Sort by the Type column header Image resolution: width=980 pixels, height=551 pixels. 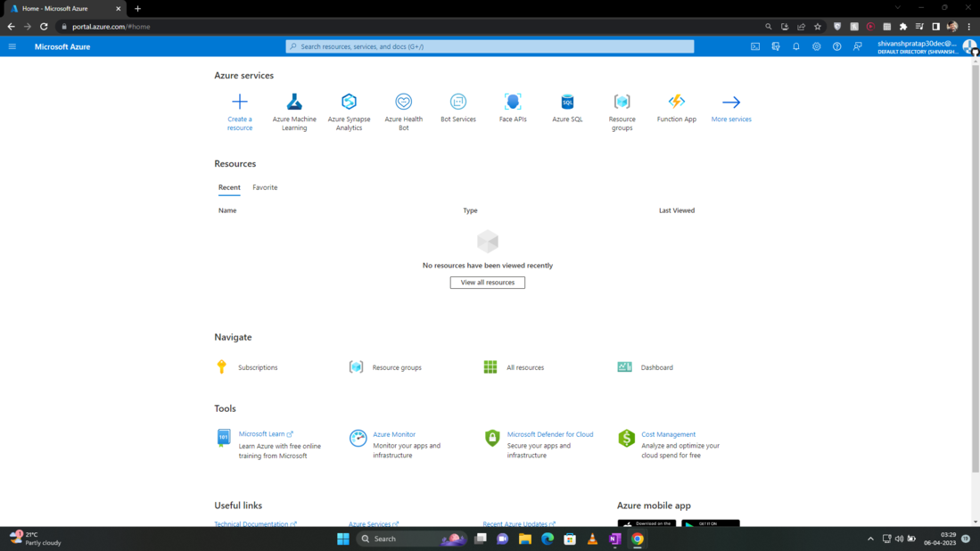[470, 210]
